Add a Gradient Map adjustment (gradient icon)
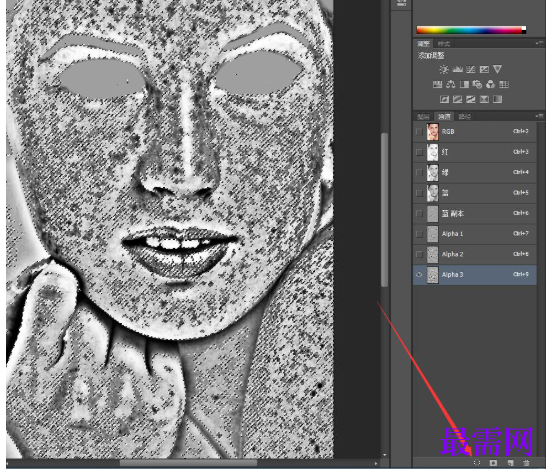 tap(497, 100)
